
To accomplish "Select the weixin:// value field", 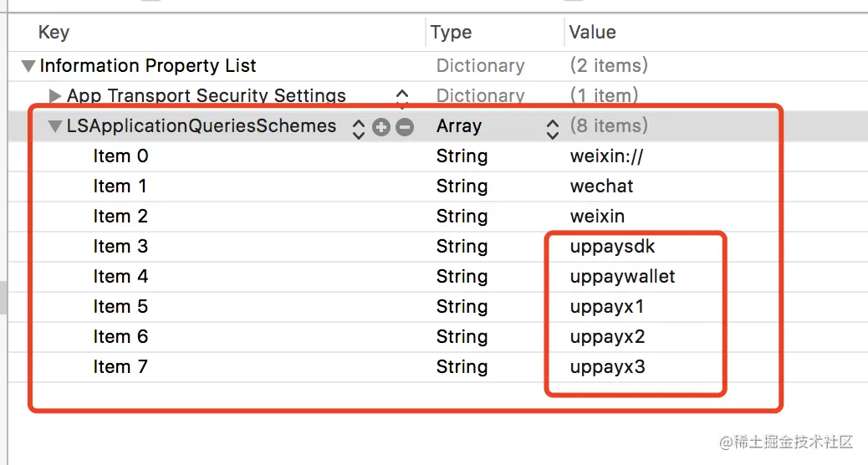I will pyautogui.click(x=606, y=156).
